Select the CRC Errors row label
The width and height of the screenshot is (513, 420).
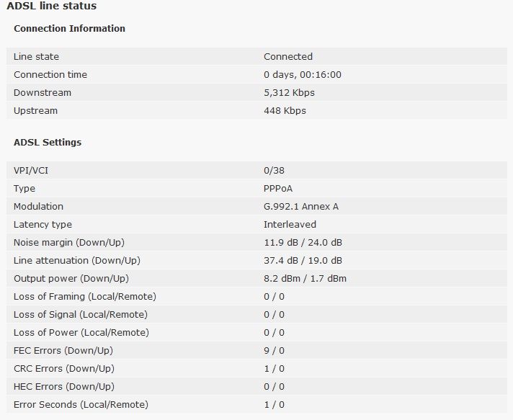[x=63, y=369]
